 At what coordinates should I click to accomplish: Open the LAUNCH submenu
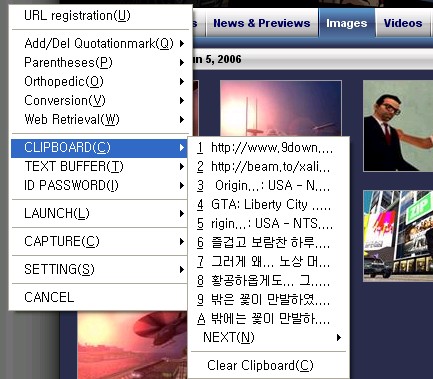[x=99, y=213]
